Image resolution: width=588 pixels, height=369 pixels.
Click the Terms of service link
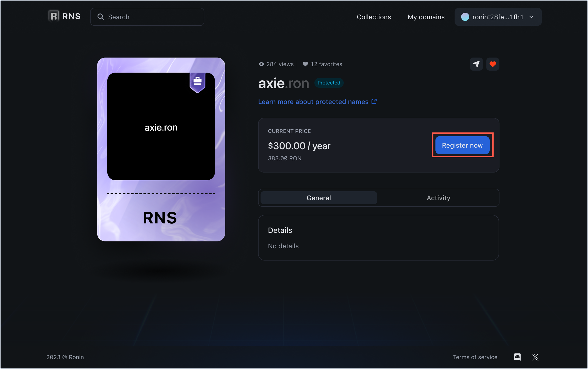click(x=475, y=357)
